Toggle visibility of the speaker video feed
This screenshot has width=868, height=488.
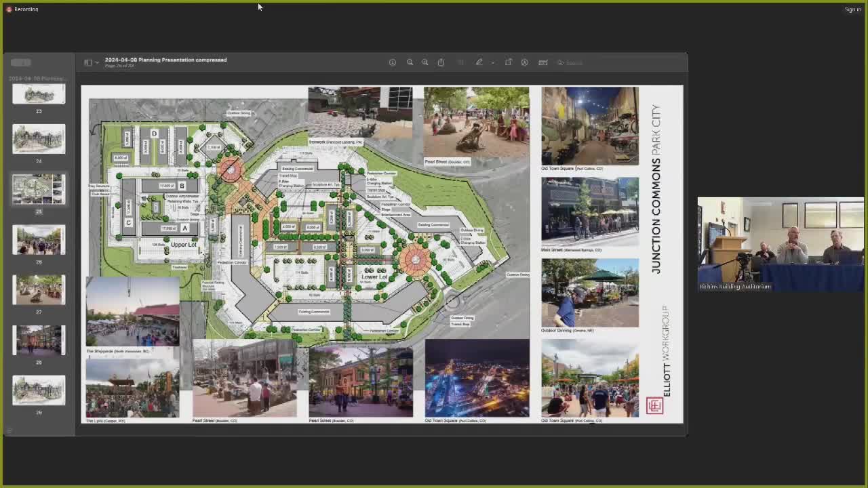click(781, 244)
